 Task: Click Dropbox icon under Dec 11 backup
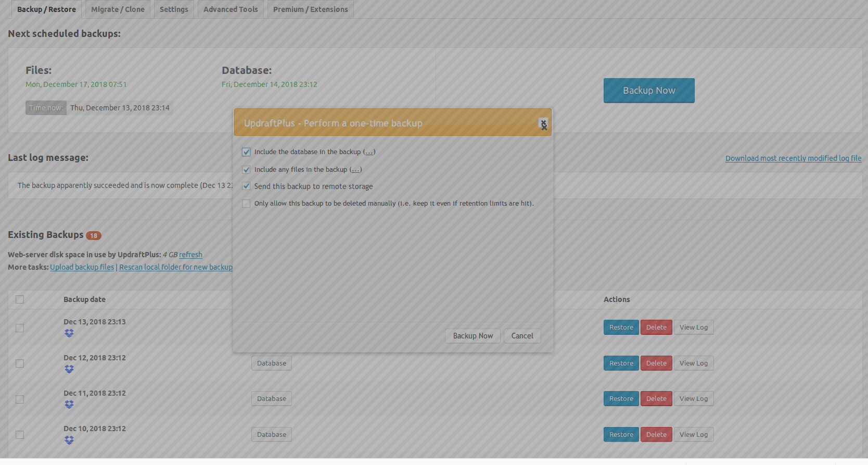(69, 405)
